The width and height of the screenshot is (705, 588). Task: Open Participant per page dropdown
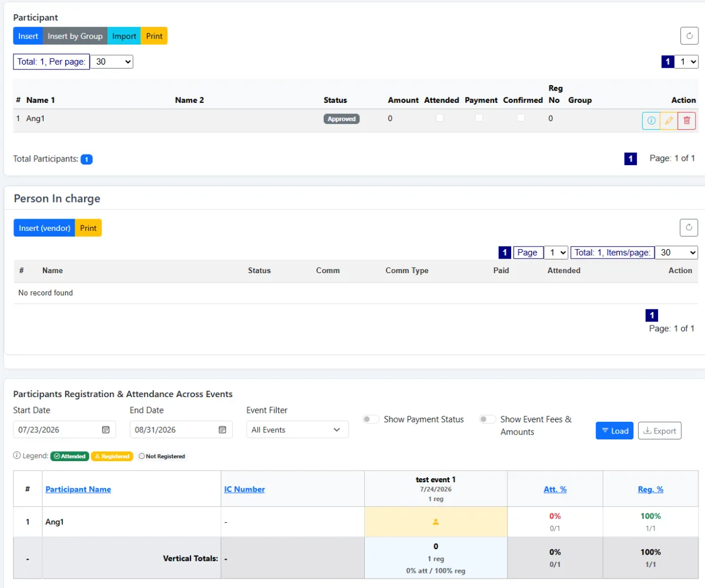(112, 61)
